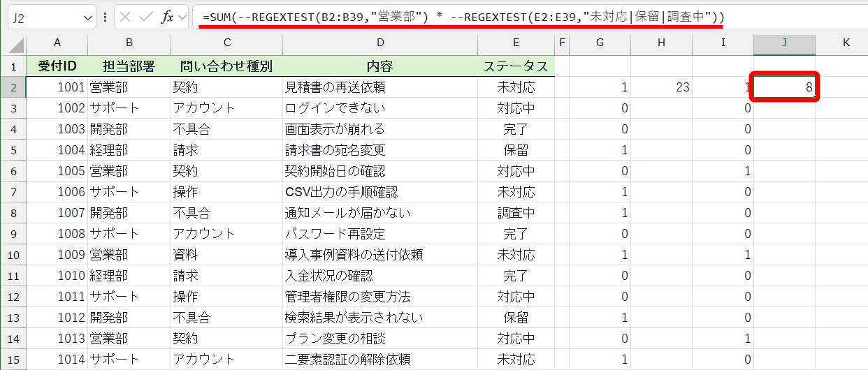
Task: Click cell 導入事例資料の送付依頼
Action: click(380, 255)
